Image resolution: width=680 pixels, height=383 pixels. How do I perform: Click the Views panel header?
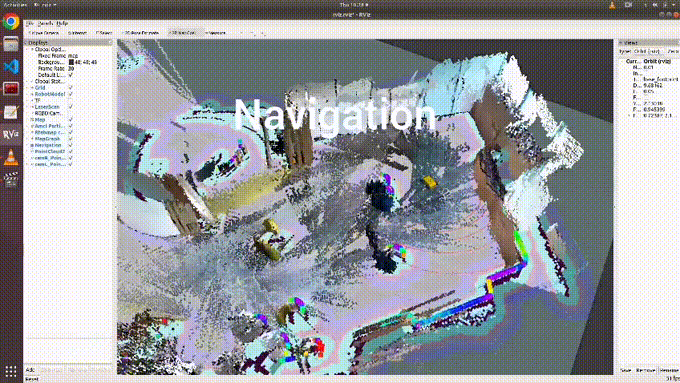648,43
